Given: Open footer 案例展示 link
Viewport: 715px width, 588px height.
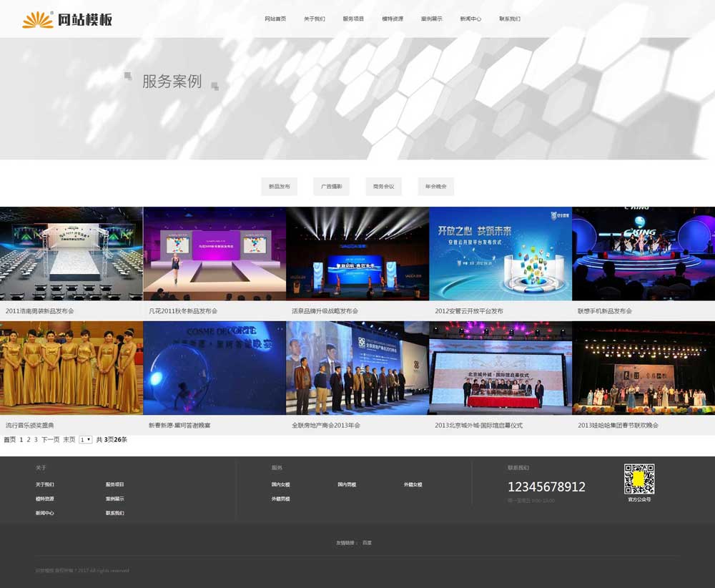Looking at the screenshot, I should tap(114, 499).
